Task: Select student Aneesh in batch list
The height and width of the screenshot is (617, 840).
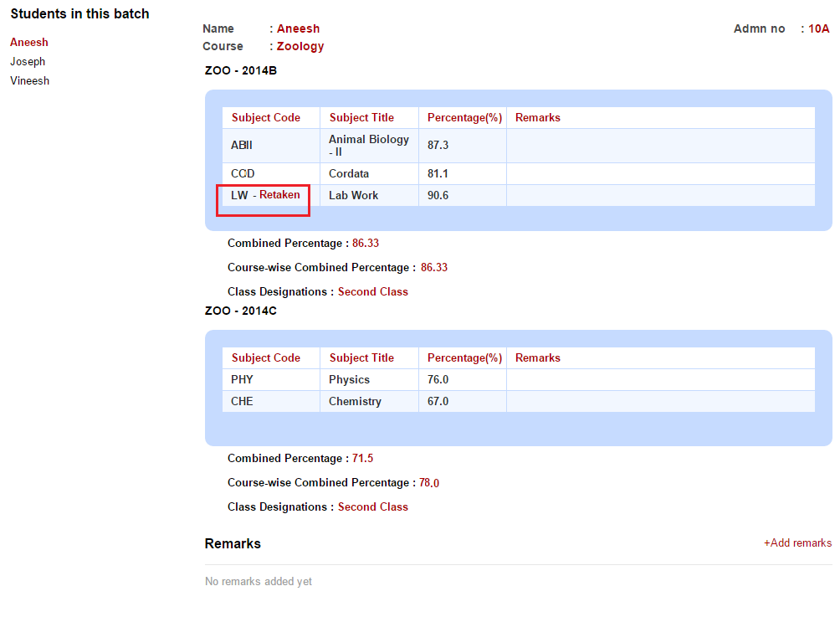Action: click(x=29, y=42)
